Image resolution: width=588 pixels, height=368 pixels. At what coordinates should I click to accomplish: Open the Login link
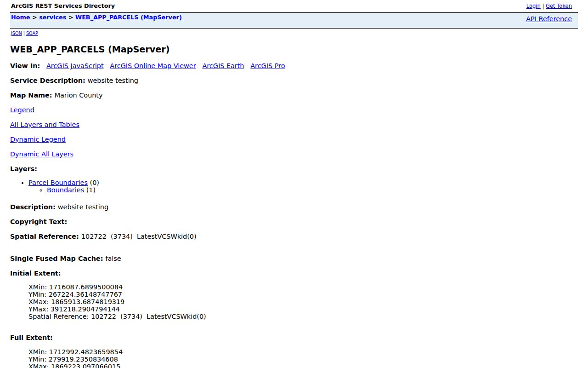click(x=533, y=6)
